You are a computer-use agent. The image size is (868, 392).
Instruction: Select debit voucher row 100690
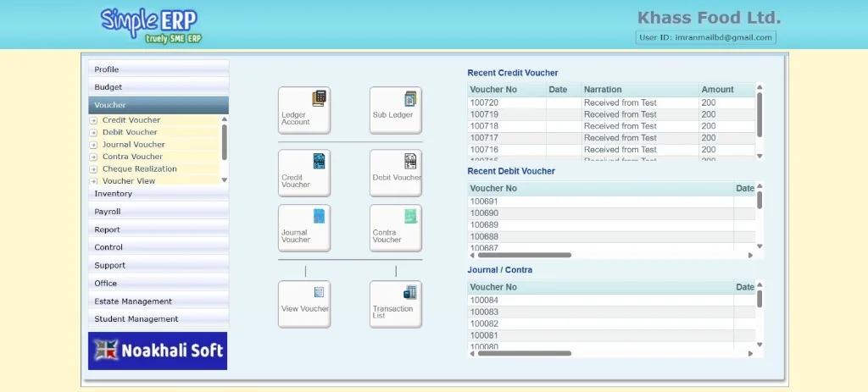[611, 213]
